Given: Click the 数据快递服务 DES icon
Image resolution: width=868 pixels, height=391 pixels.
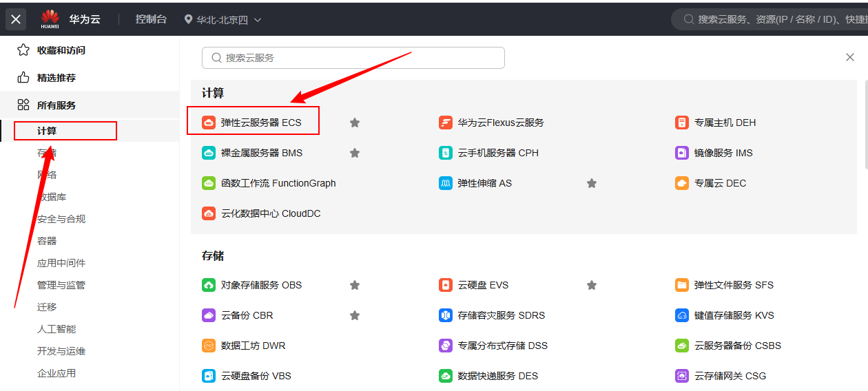Looking at the screenshot, I should coord(446,376).
